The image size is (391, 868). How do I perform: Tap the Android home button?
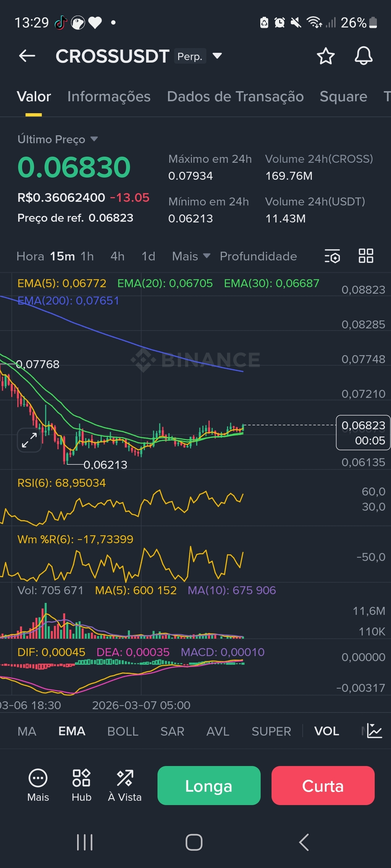194,842
